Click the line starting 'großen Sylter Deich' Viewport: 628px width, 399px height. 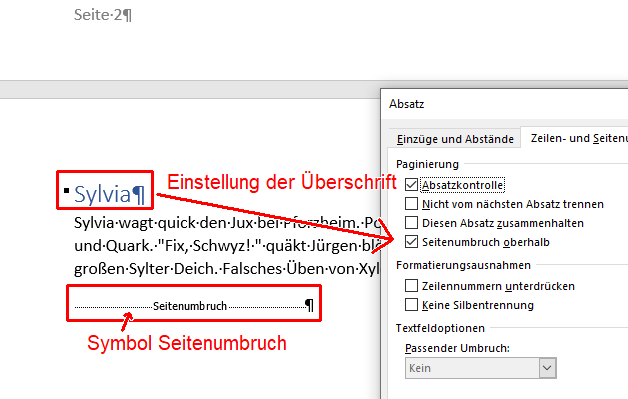point(227,268)
